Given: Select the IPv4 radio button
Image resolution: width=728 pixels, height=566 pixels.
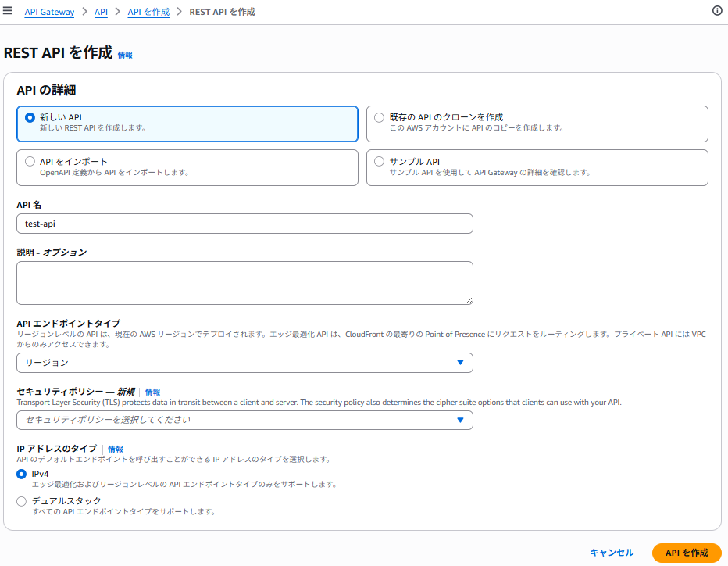Looking at the screenshot, I should pos(21,475).
